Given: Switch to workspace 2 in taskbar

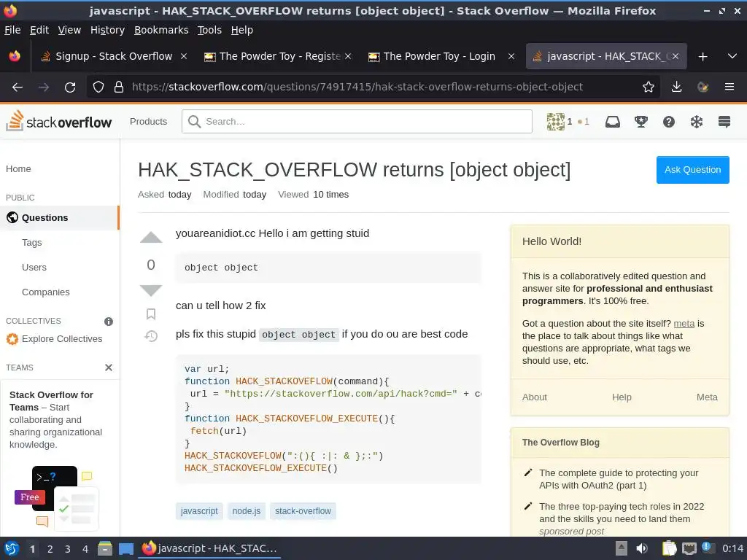Looking at the screenshot, I should click(50, 549).
